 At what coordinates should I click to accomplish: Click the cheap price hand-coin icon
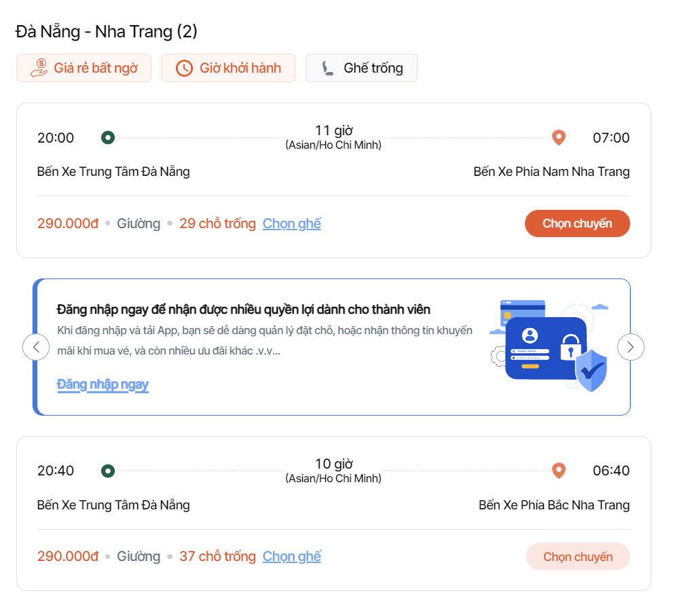39,68
